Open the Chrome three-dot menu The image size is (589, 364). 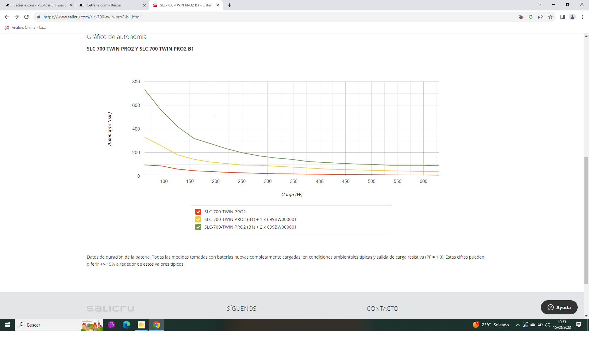pos(582,17)
